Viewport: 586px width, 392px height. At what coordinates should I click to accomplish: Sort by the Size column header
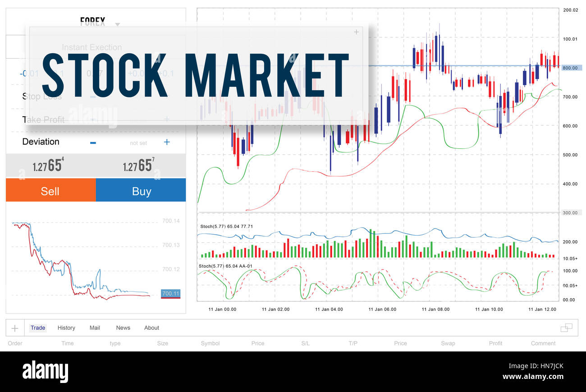[x=163, y=343]
